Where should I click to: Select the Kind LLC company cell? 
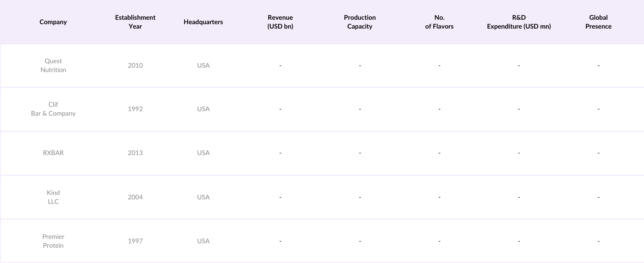53,197
